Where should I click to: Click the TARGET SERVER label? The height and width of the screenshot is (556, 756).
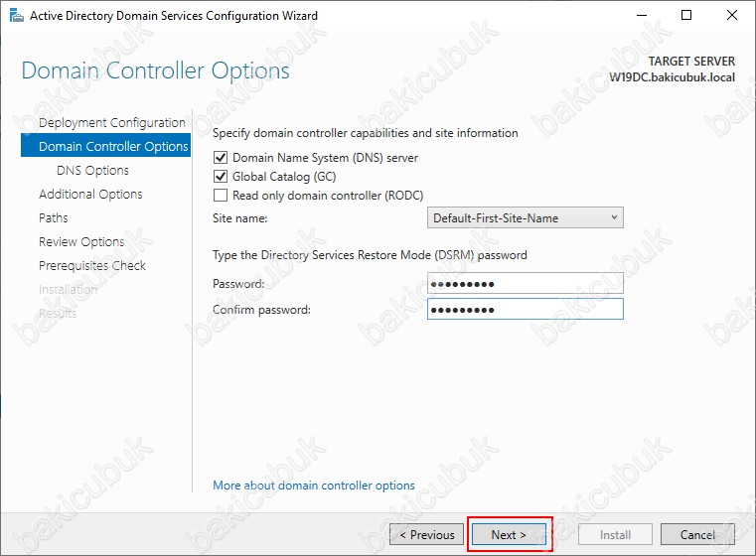691,62
